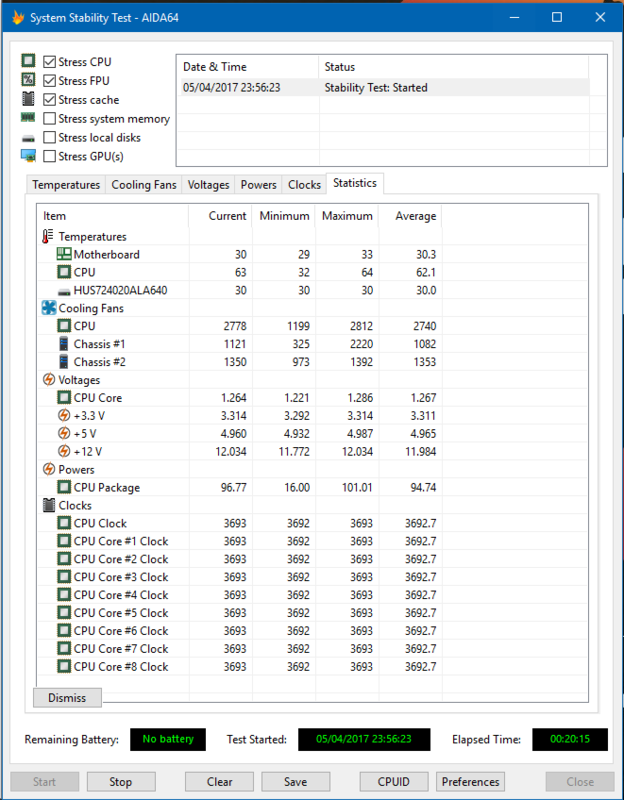
Task: Click the Voltages lightning icon
Action: [x=48, y=380]
